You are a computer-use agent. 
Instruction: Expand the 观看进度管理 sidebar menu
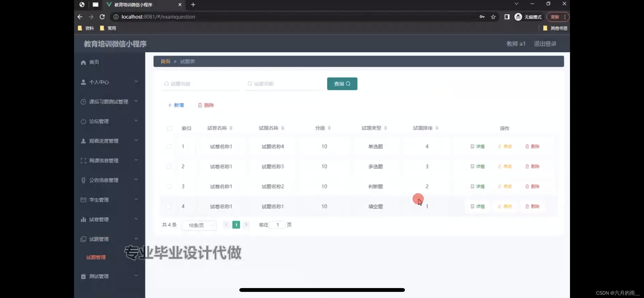pyautogui.click(x=109, y=141)
